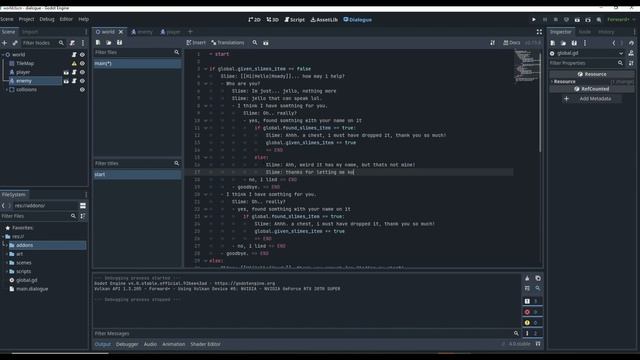Open the Translations dropdown menu

pyautogui.click(x=227, y=42)
